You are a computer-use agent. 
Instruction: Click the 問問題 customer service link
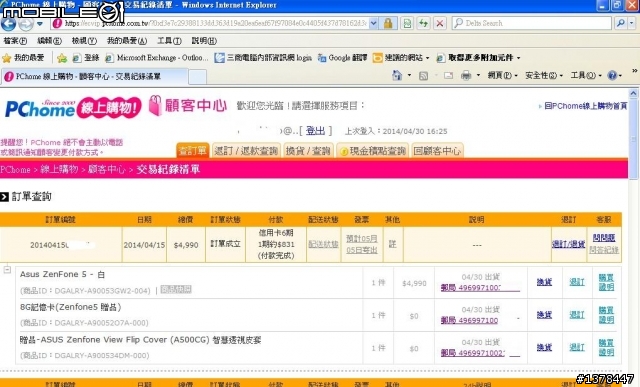[604, 238]
